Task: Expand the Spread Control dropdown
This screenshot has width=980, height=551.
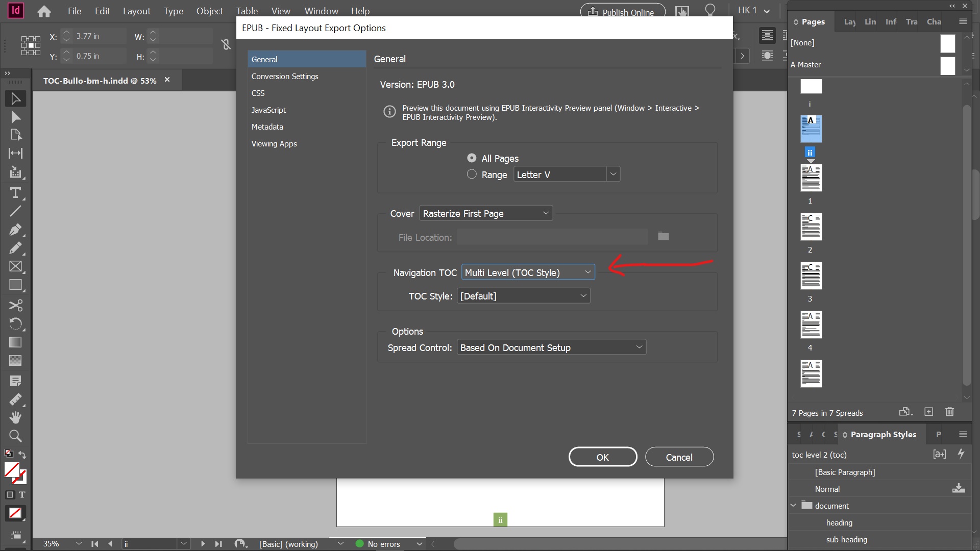Action: pyautogui.click(x=551, y=347)
